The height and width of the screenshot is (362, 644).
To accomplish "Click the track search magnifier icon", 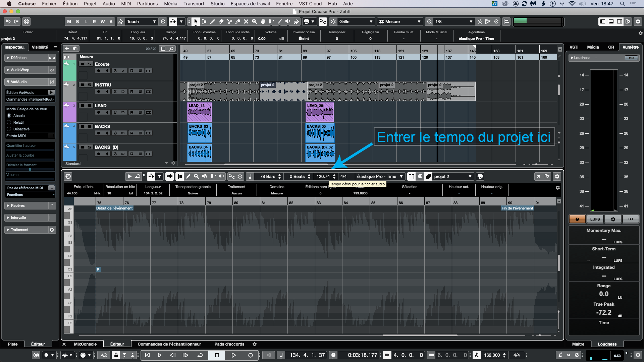I will coord(171,49).
